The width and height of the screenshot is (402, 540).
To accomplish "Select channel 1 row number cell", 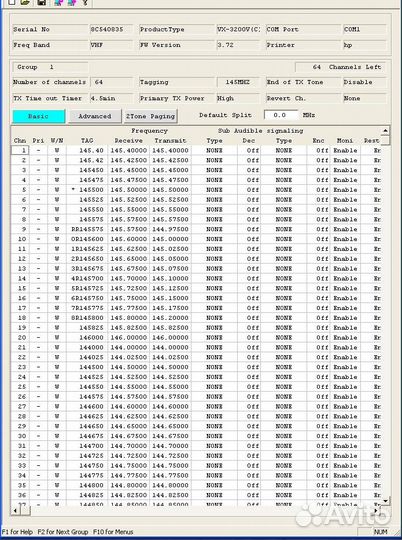I will tap(20, 150).
